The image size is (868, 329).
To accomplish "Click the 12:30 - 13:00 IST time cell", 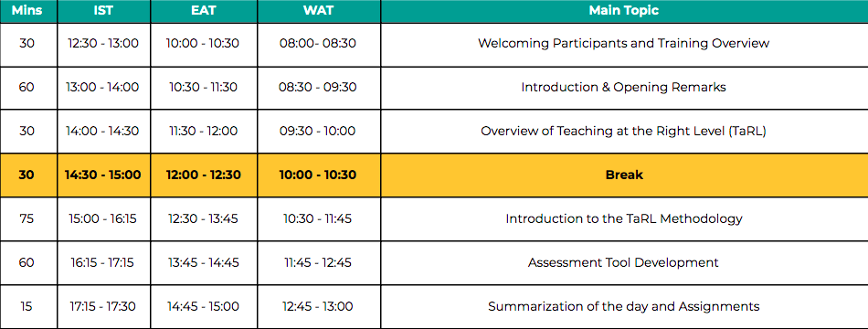I will (103, 45).
